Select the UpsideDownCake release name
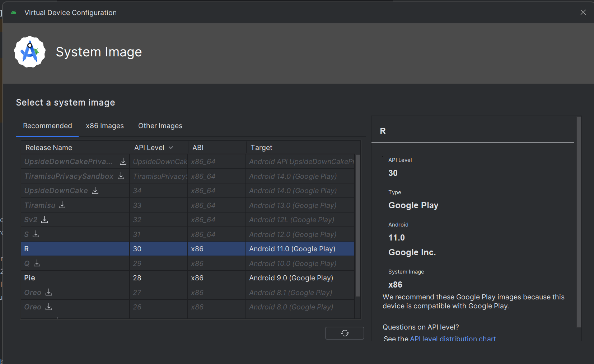The height and width of the screenshot is (364, 594). [x=56, y=191]
